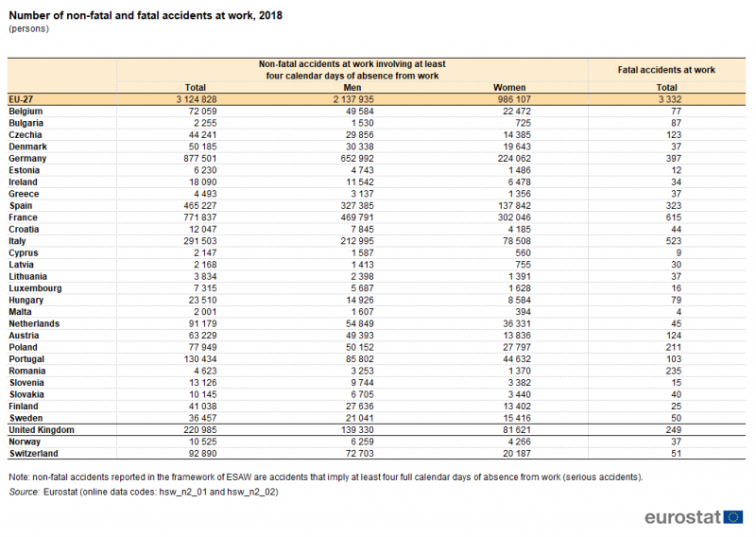Click the Germany row label

28,160
